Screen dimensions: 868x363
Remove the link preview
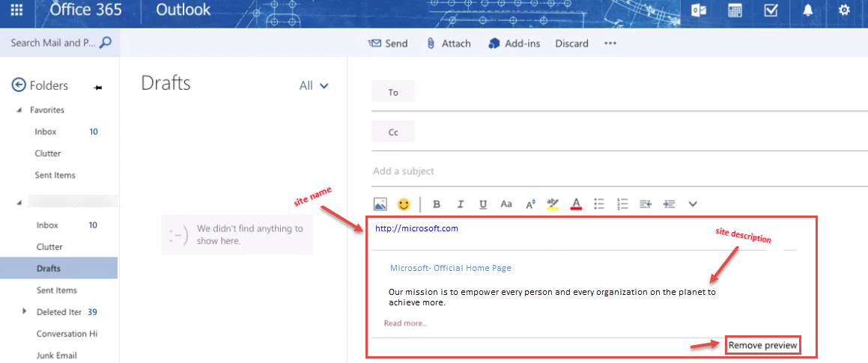tap(763, 345)
